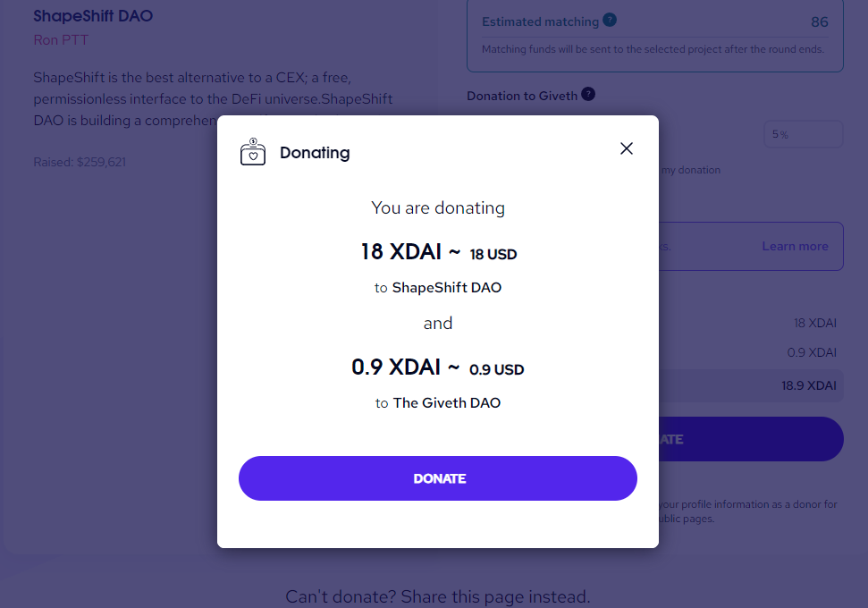Screen dimensions: 868x608
Task: Click the Donation to Giveth help icon
Action: tap(588, 94)
